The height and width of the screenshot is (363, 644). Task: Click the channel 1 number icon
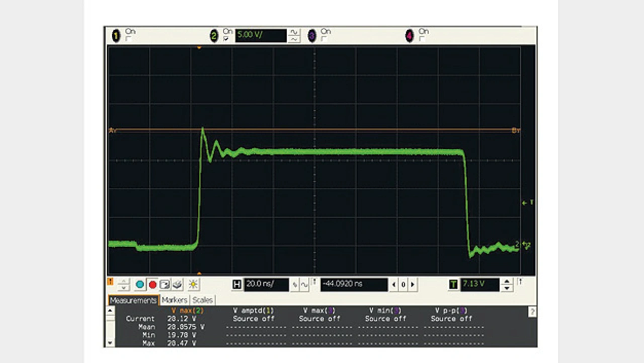pos(116,36)
